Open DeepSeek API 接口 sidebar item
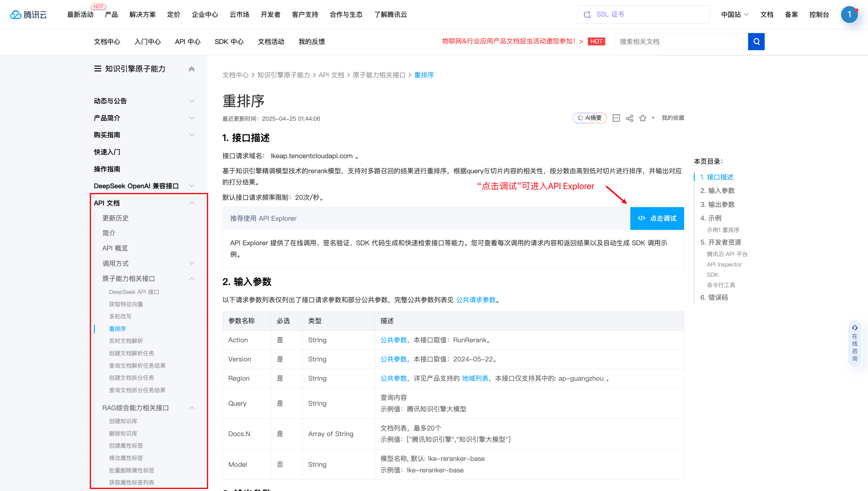 point(134,292)
